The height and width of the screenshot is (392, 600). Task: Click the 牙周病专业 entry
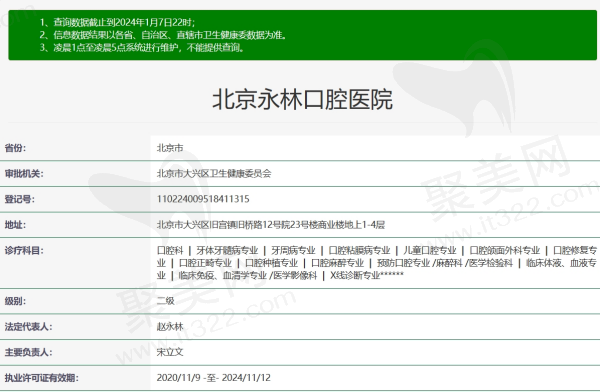293,251
